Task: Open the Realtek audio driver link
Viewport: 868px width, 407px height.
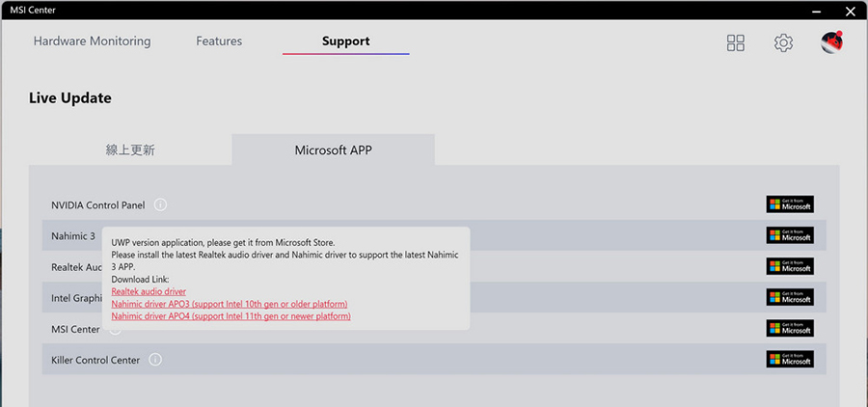Action: click(149, 291)
